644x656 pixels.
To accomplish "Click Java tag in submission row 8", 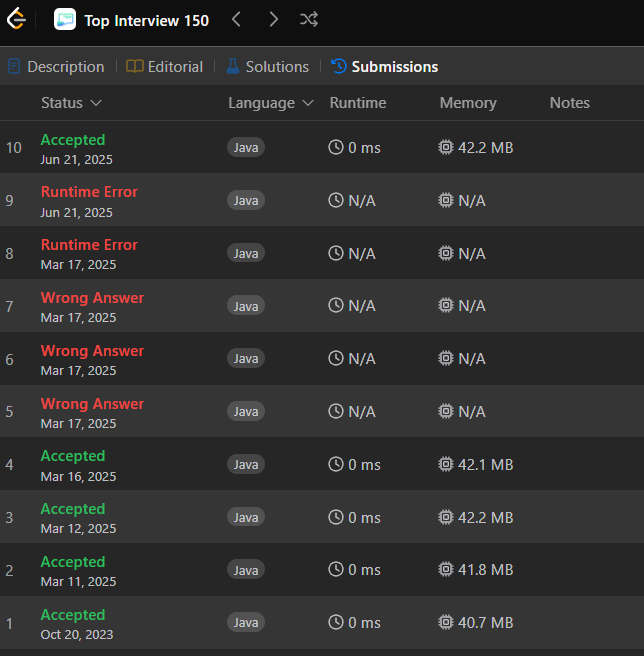I will (246, 253).
